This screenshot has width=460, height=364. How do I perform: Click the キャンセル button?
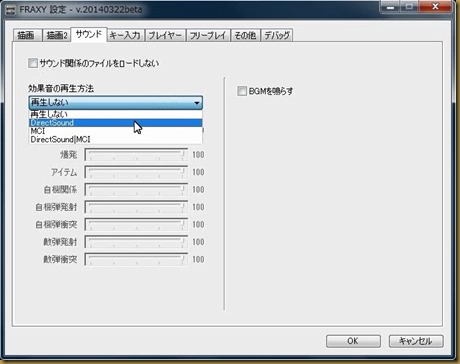416,341
